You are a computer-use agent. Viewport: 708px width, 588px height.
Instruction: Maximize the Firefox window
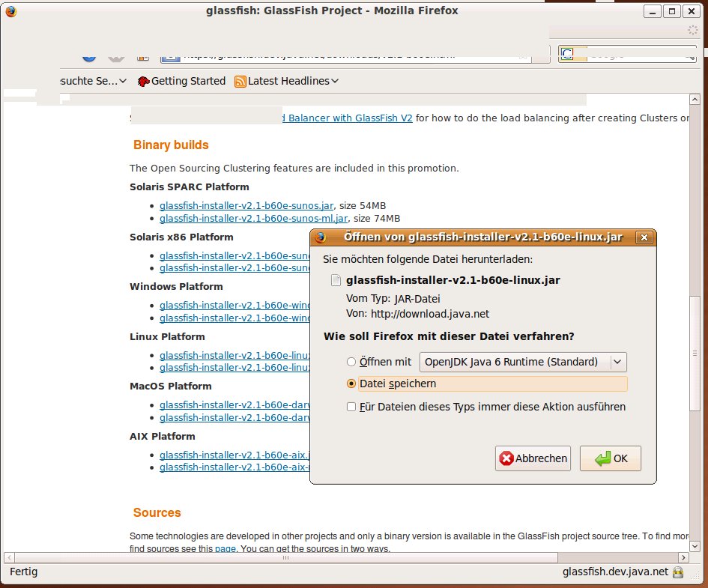[672, 11]
